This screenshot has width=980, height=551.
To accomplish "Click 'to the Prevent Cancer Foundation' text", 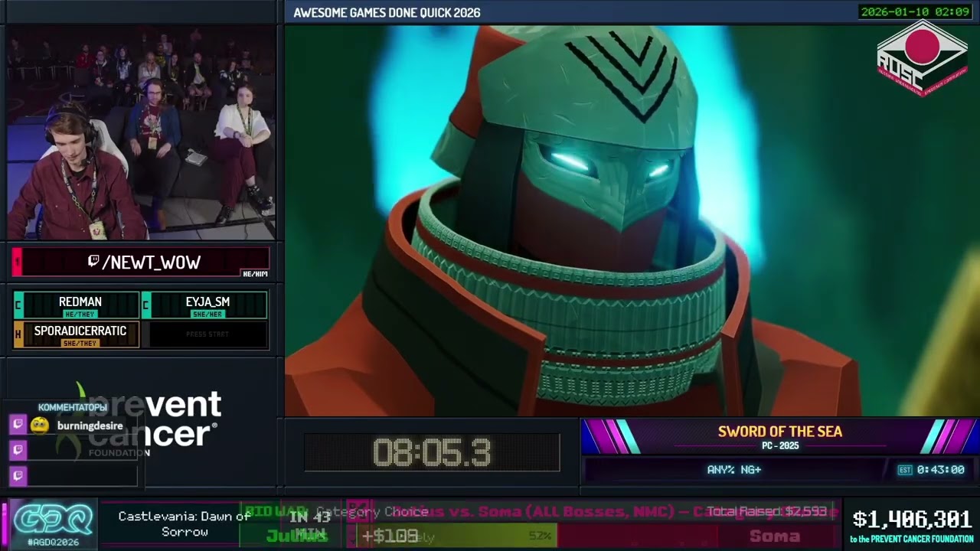I will point(912,540).
